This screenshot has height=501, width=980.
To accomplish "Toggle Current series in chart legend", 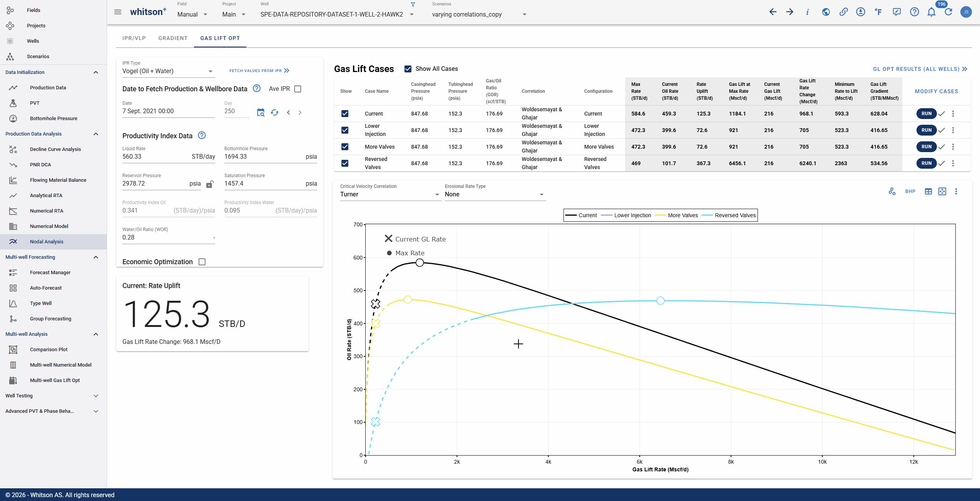I will click(x=581, y=216).
